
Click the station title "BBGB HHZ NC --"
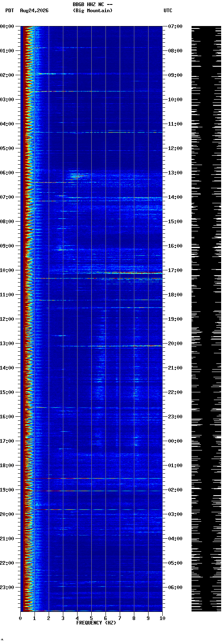pyautogui.click(x=93, y=4)
